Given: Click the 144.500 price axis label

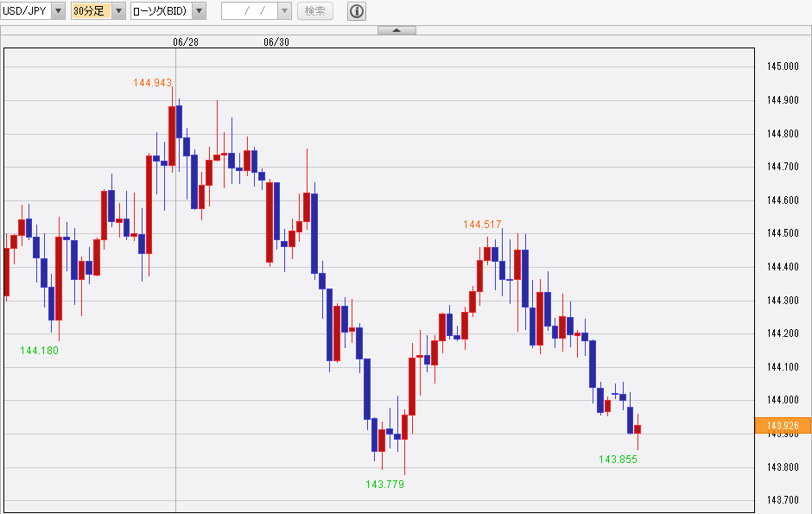Looking at the screenshot, I should [783, 233].
